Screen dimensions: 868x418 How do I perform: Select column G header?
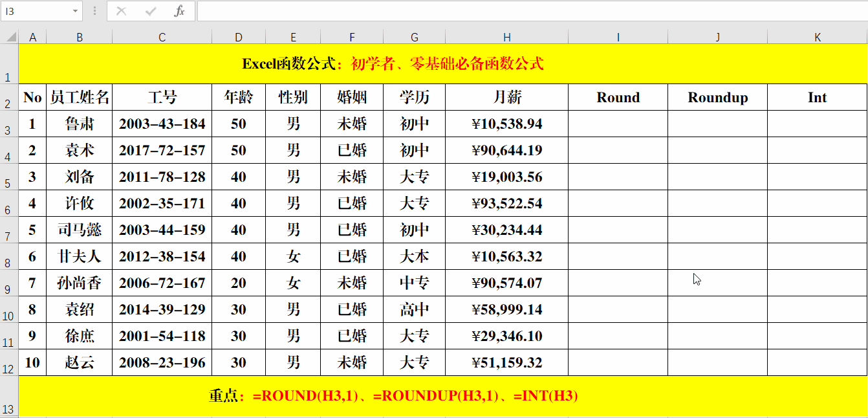coord(415,38)
